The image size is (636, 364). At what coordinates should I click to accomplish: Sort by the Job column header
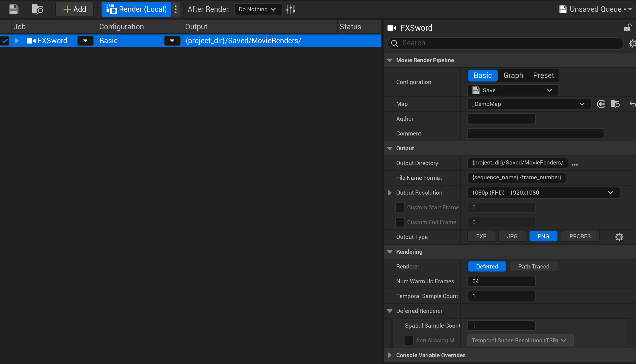[54, 27]
